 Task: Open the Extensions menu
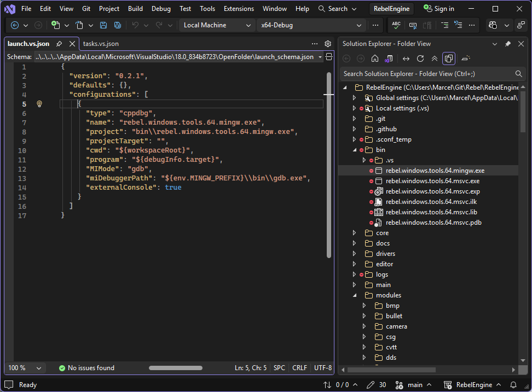239,9
